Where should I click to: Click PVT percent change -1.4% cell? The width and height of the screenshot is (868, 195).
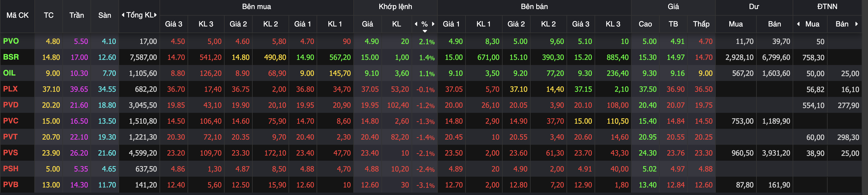425,137
